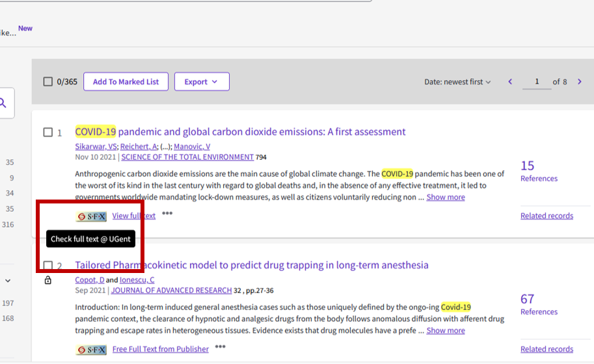Click the open access lock icon under record 2
Screen dimensions: 594x364
coord(47,280)
